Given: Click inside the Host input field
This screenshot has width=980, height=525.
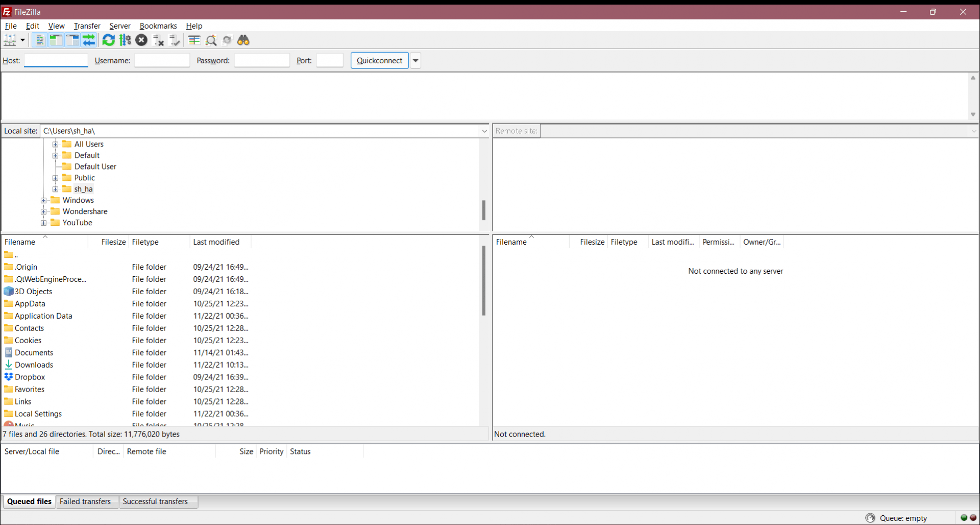Looking at the screenshot, I should click(x=56, y=60).
